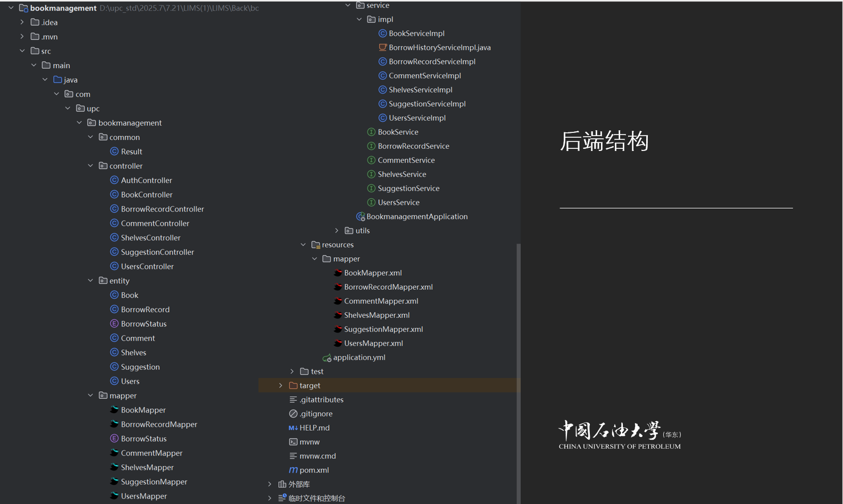This screenshot has height=504, width=843.
Task: Click the BorrowStatus enum icon under entity
Action: coord(114,324)
